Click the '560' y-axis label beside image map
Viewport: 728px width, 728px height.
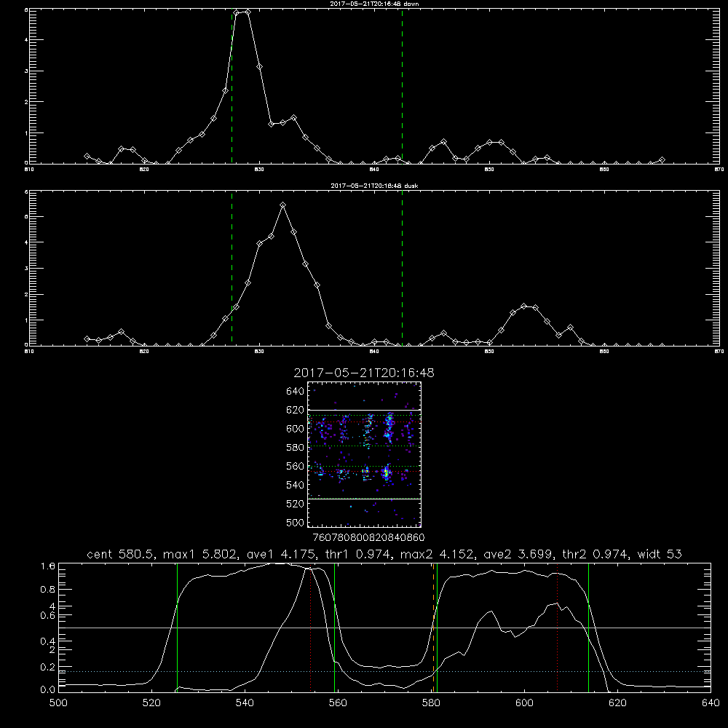[x=296, y=466]
